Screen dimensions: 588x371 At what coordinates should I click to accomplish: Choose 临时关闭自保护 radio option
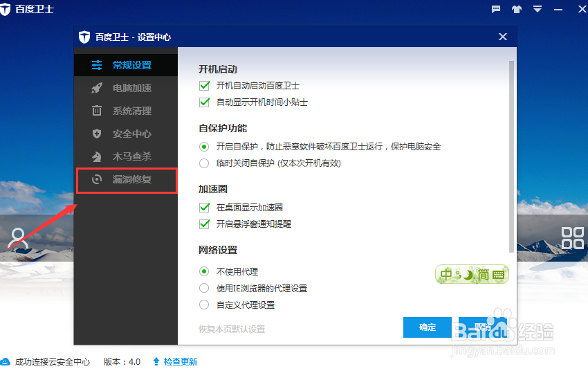tap(204, 163)
